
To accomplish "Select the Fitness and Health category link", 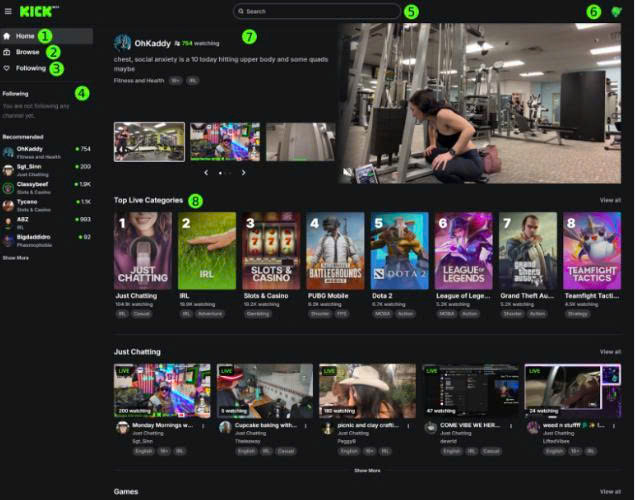I will click(139, 81).
